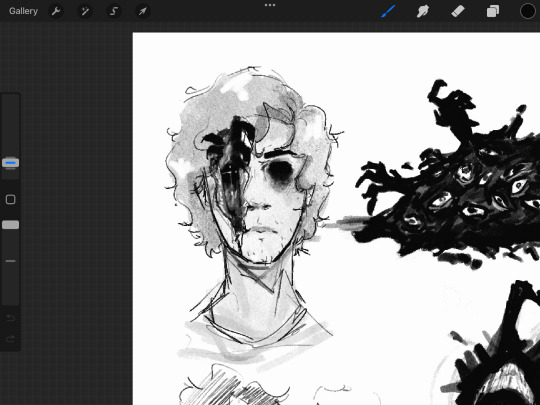Activate the Transform arrow tool

143,11
